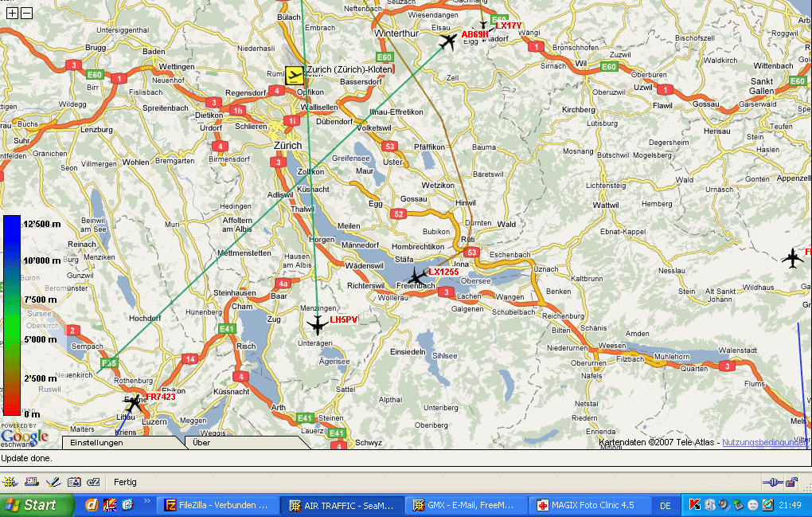Select the AB69H aircraft icon
The image size is (812, 517).
click(x=448, y=41)
